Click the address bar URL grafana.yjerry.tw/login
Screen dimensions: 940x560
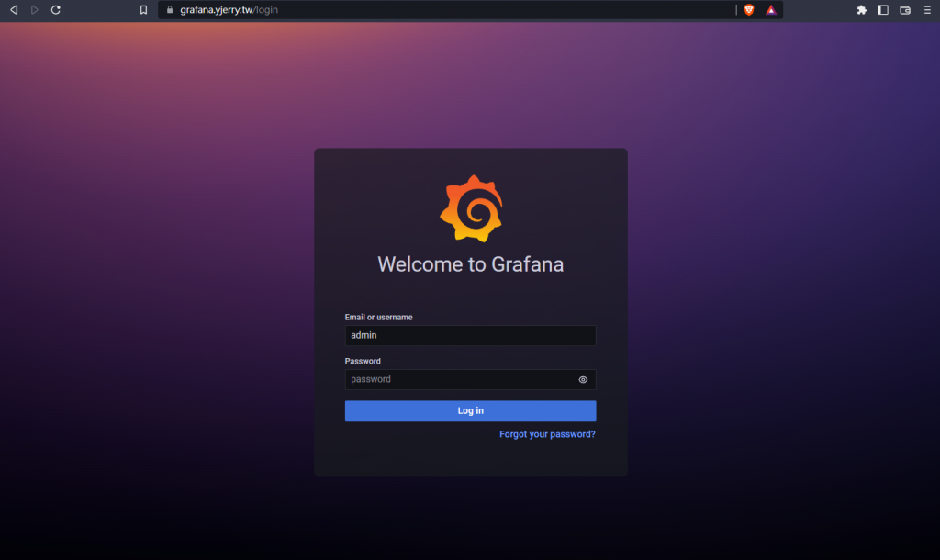(x=229, y=9)
